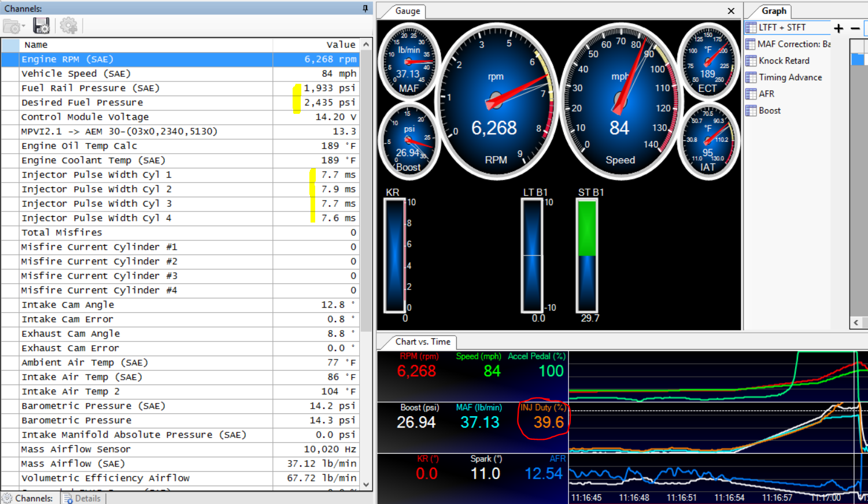Screen dimensions: 868x504
Task: Click the Knock Retard table icon
Action: coord(751,61)
